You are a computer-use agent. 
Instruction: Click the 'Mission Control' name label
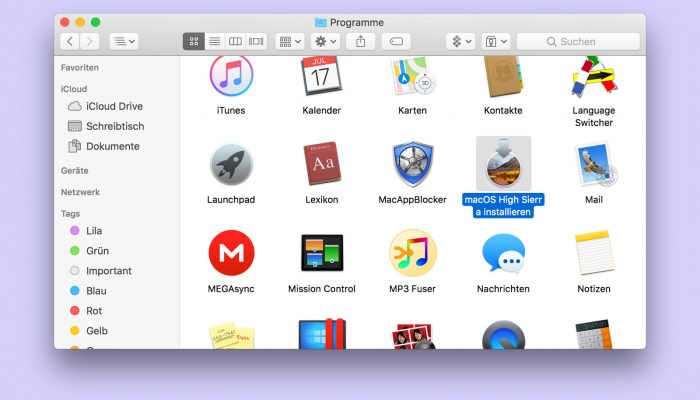322,289
